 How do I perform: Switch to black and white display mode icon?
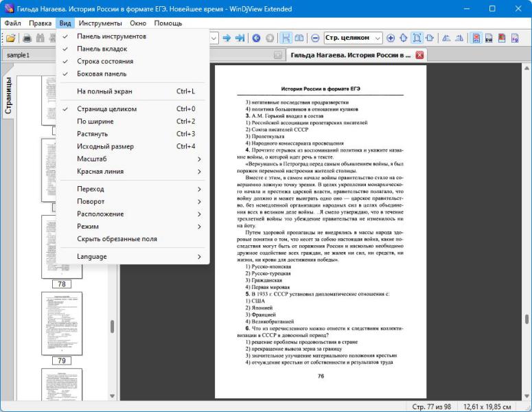[489, 38]
